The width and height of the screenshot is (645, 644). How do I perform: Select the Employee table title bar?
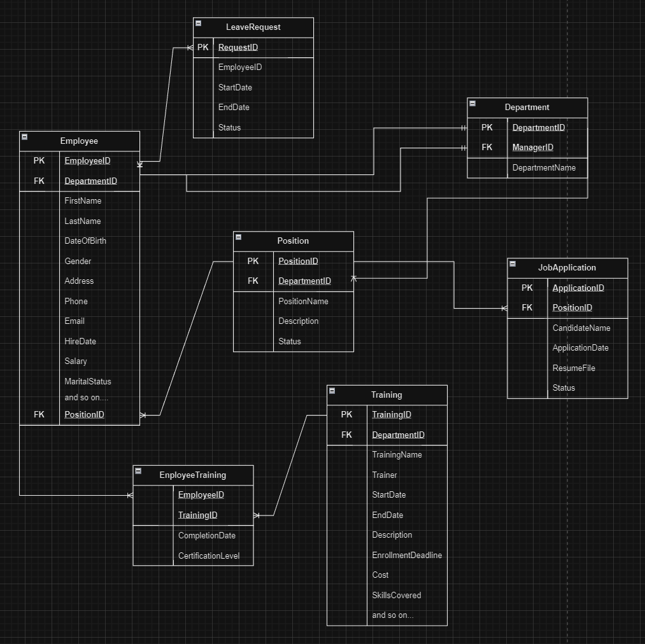[79, 141]
